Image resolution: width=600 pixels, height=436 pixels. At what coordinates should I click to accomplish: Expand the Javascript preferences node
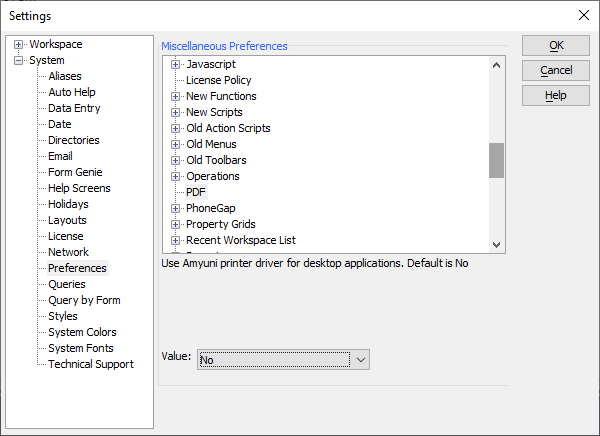[175, 64]
